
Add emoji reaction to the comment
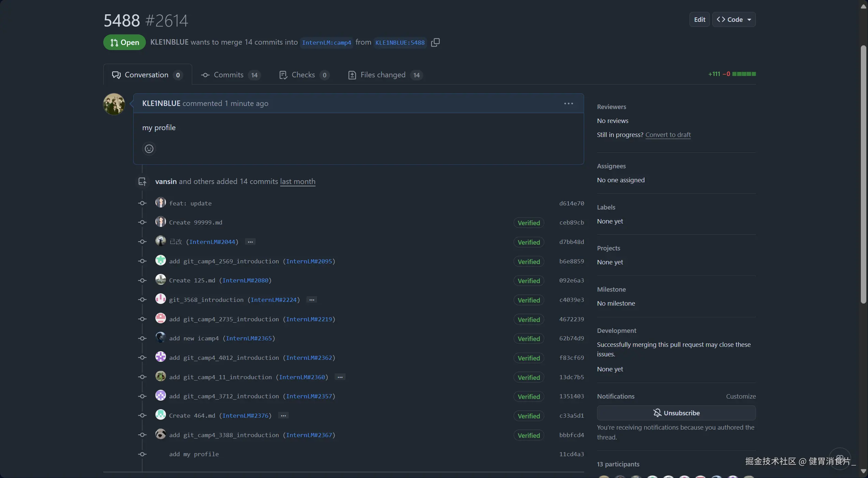tap(149, 149)
